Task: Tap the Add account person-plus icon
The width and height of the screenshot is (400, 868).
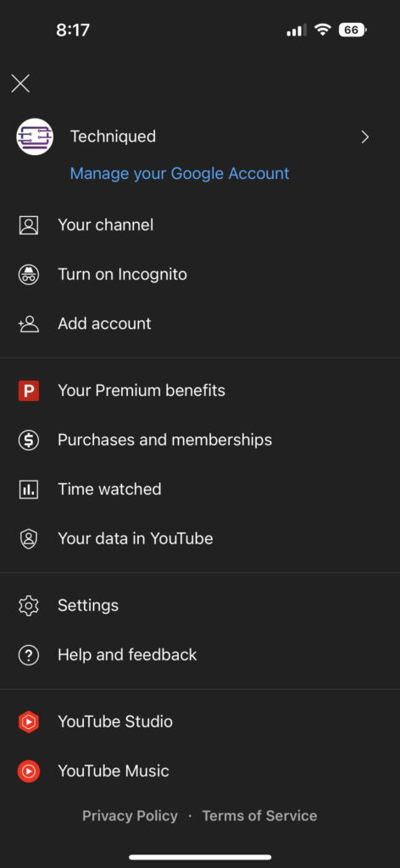Action: 28,324
